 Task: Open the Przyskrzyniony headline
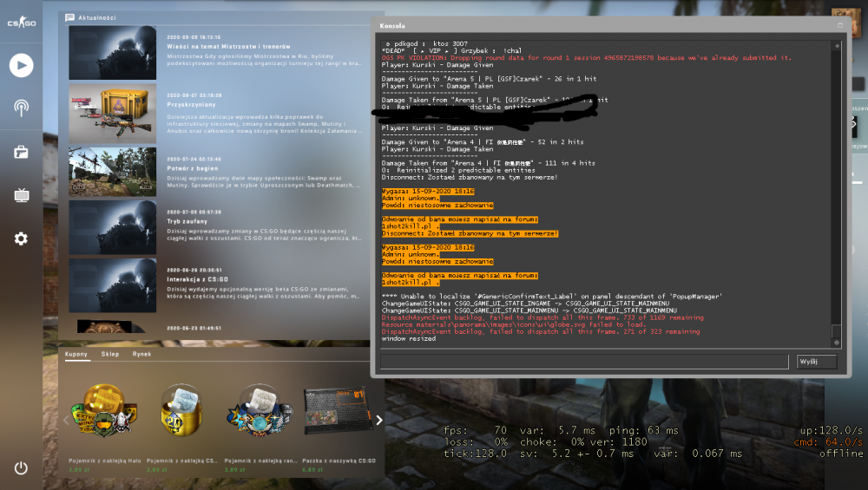[x=191, y=105]
